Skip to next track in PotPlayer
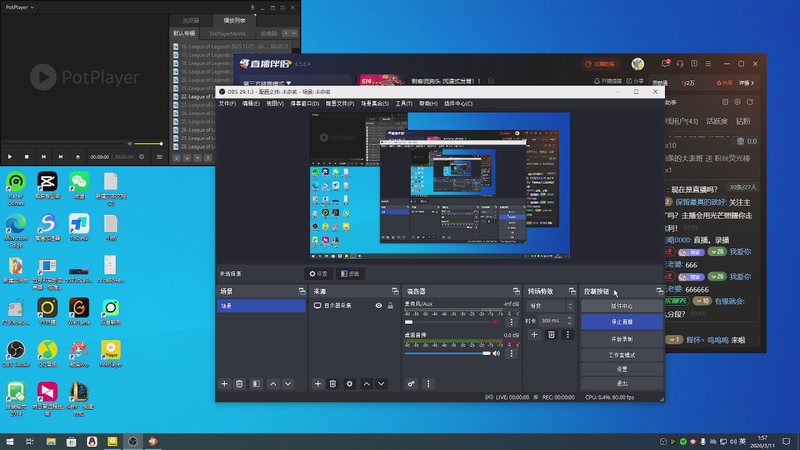The height and width of the screenshot is (450, 800). (x=61, y=157)
